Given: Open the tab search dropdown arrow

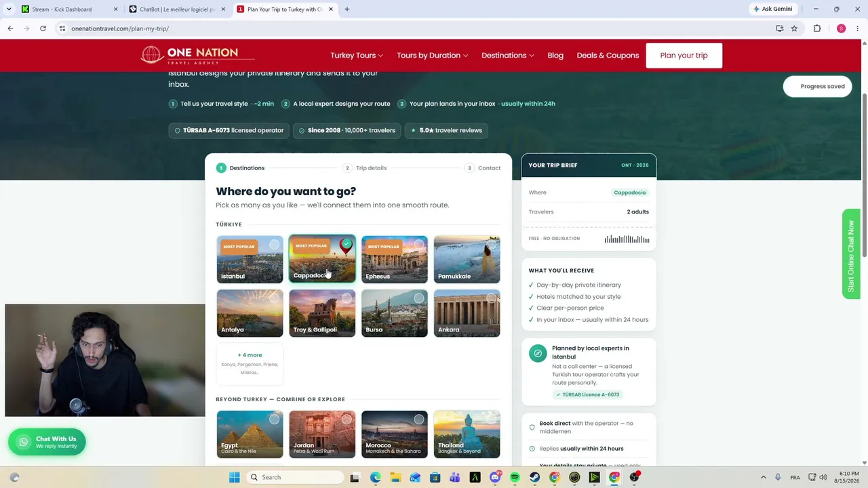Looking at the screenshot, I should [x=9, y=9].
